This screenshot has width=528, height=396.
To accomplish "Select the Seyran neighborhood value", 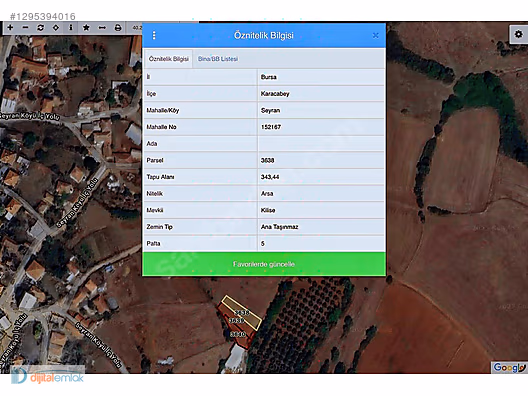I will [x=321, y=110].
